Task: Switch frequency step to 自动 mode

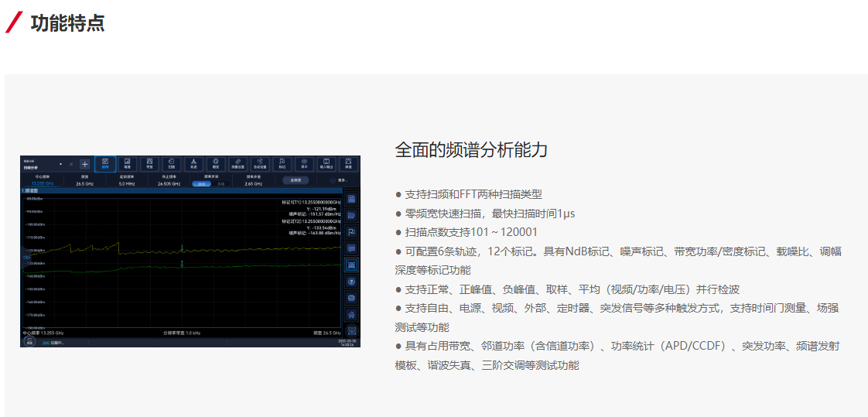Action: [201, 184]
